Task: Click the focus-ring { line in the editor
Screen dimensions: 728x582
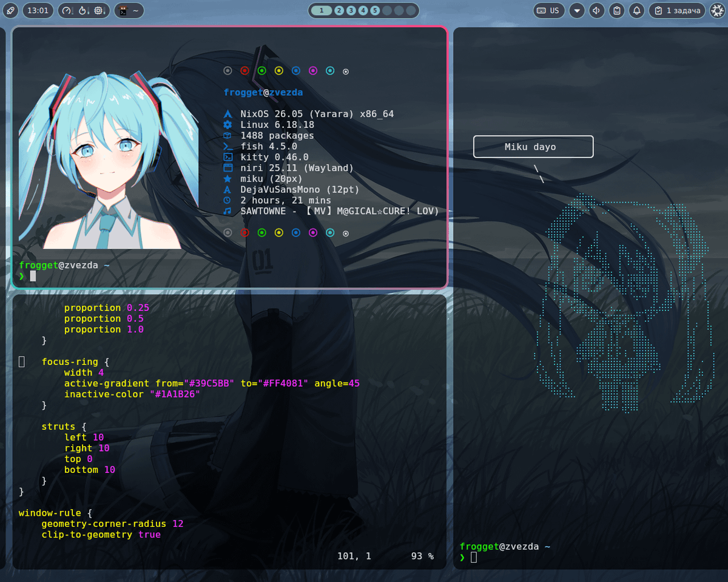Action: coord(75,362)
